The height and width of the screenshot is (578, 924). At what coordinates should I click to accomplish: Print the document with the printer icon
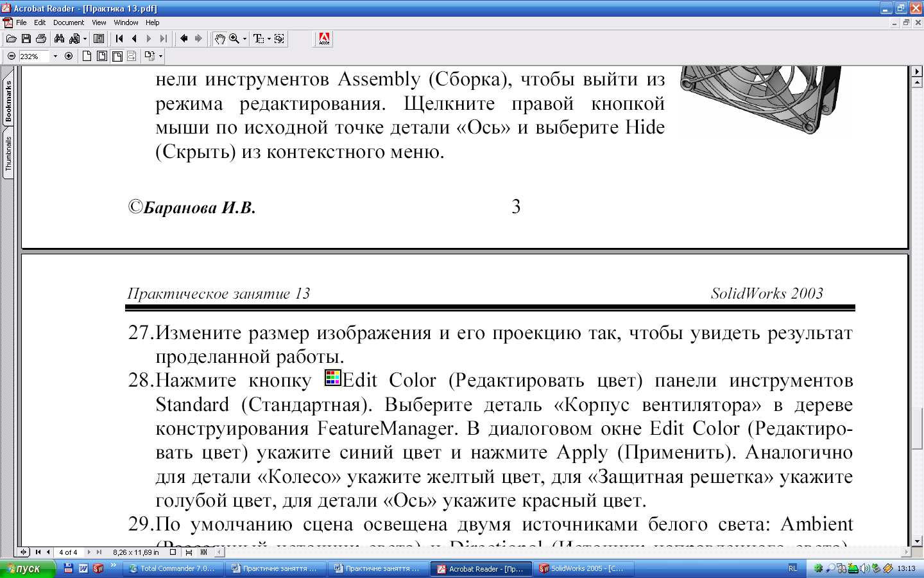pos(41,39)
